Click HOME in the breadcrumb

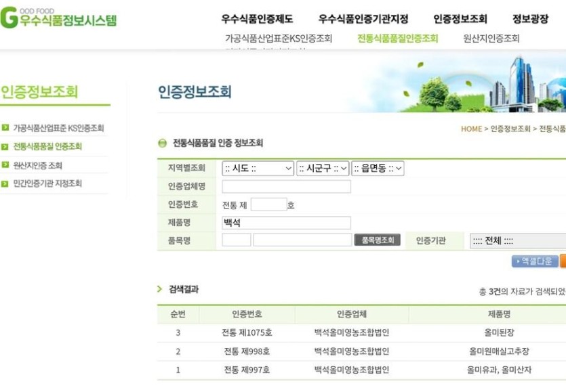[471, 129]
